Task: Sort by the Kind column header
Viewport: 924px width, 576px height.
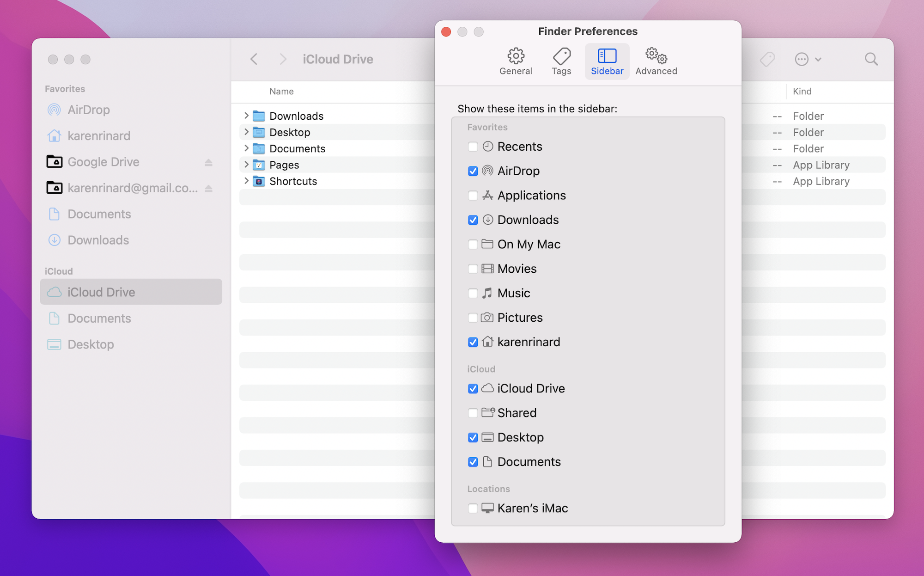Action: coord(802,92)
